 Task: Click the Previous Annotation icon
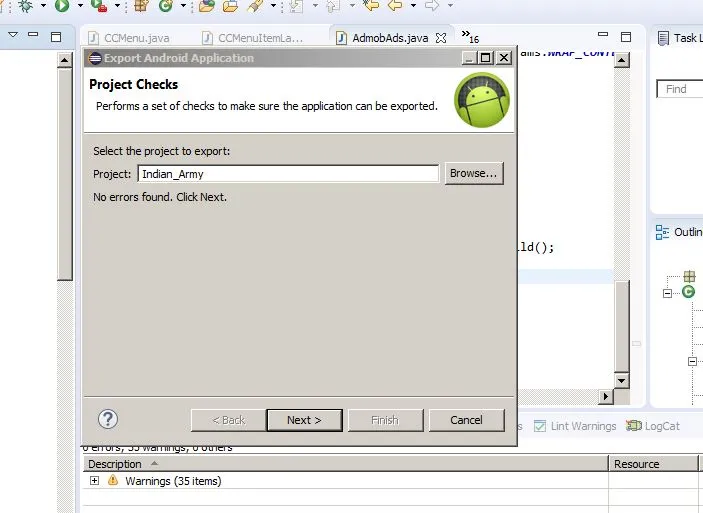click(x=334, y=5)
